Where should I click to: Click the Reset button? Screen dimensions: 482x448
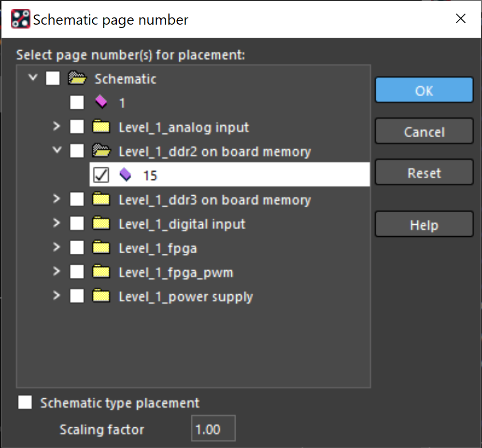(x=424, y=172)
